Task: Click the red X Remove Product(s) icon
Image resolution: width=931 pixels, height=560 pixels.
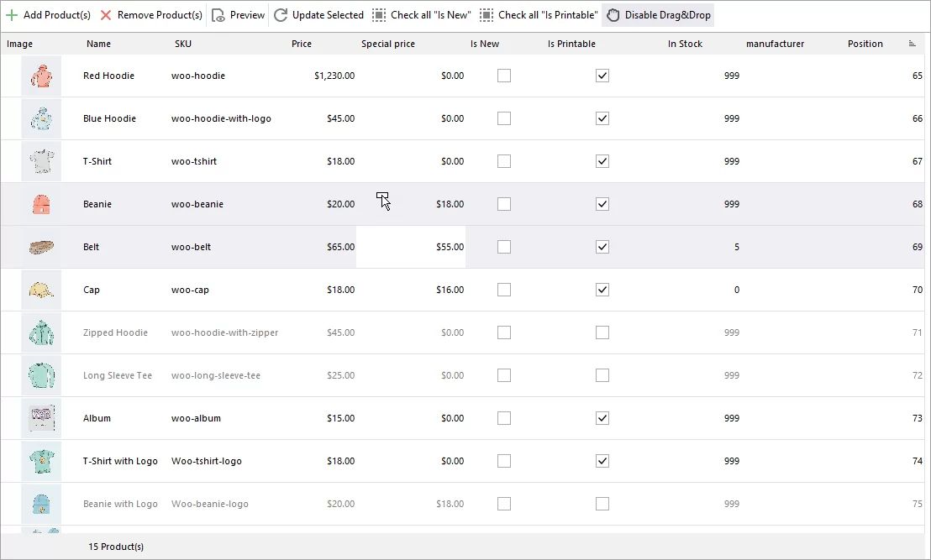Action: tap(105, 14)
